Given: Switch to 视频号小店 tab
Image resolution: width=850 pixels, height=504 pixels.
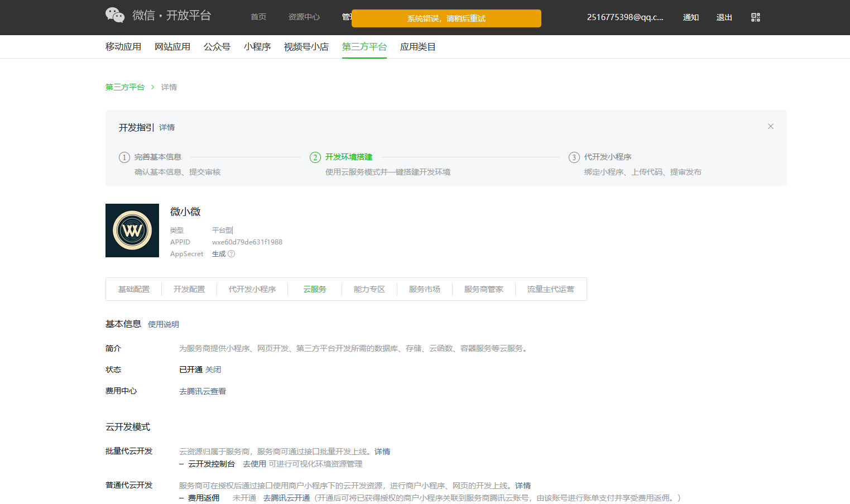Looking at the screenshot, I should [306, 47].
